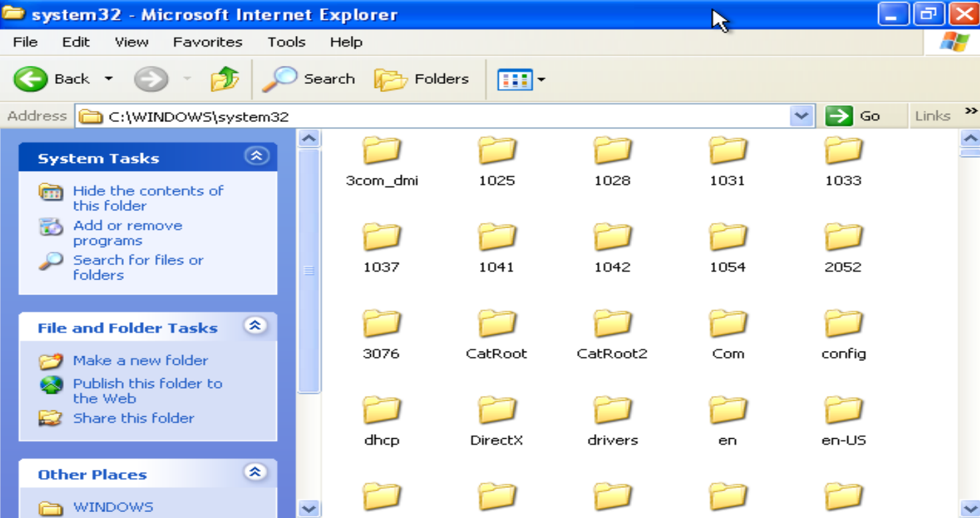The height and width of the screenshot is (518, 980).
Task: Select the en-US folder
Action: click(x=844, y=421)
